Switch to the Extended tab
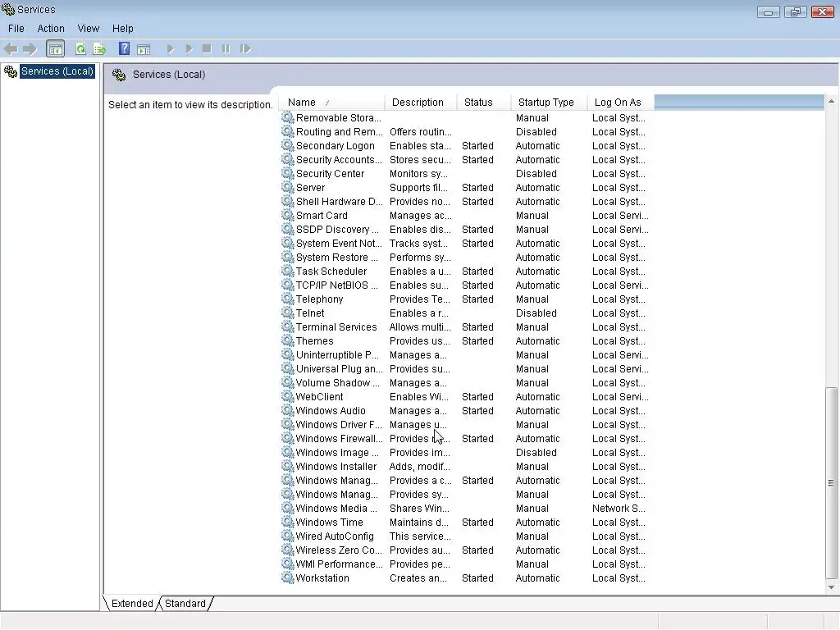Screen dimensions: 840x630 coord(132,603)
